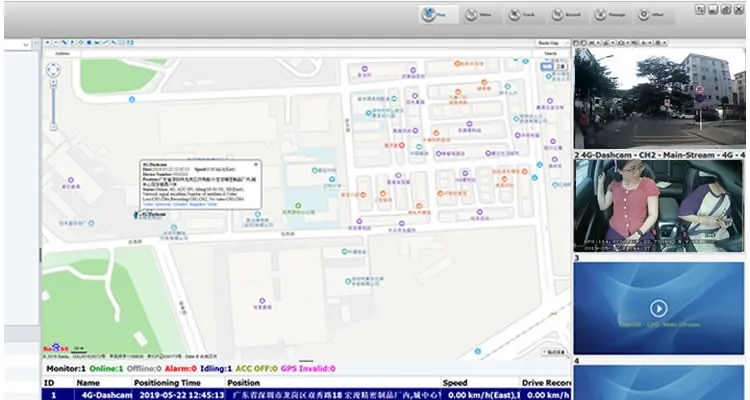750x400 pixels.
Task: Open the Track playback module
Action: tap(521, 15)
